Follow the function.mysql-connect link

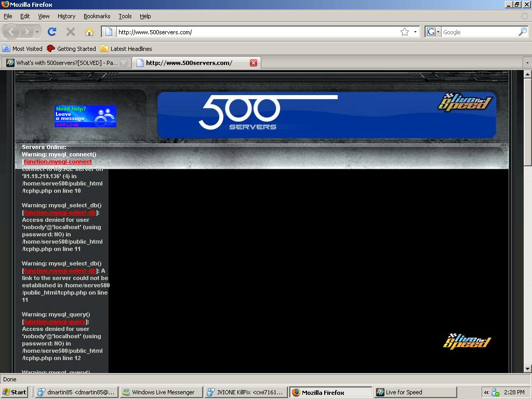(x=58, y=162)
